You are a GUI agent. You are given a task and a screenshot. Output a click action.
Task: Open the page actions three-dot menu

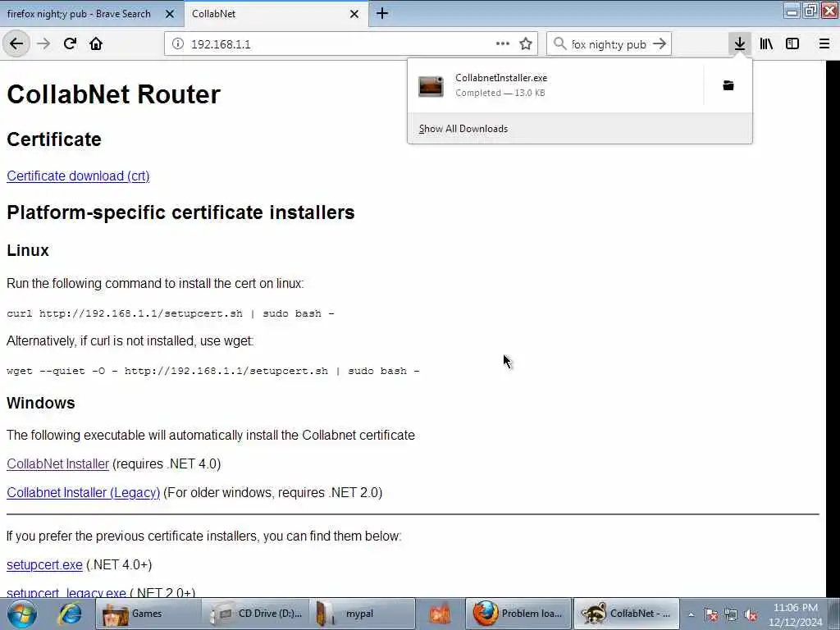(x=503, y=44)
